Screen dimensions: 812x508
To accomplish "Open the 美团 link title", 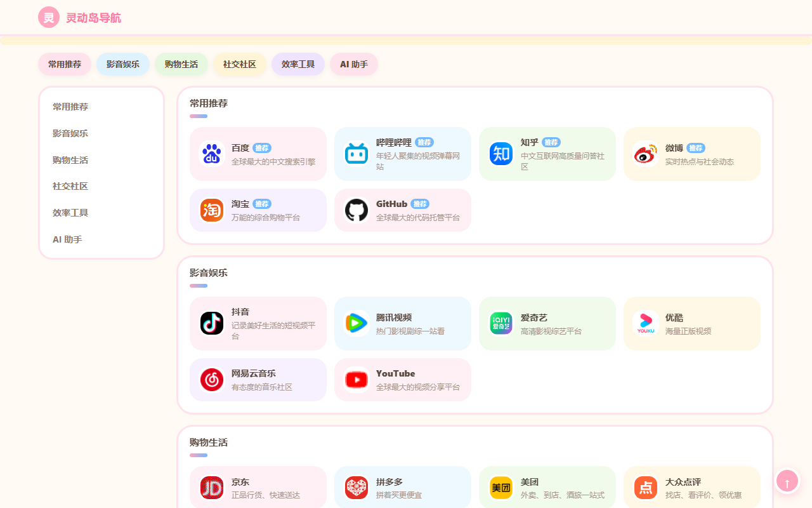I will tap(530, 482).
